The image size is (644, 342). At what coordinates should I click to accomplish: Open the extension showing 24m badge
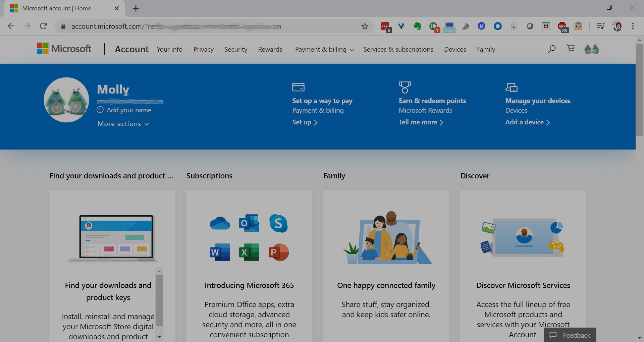coord(449,27)
